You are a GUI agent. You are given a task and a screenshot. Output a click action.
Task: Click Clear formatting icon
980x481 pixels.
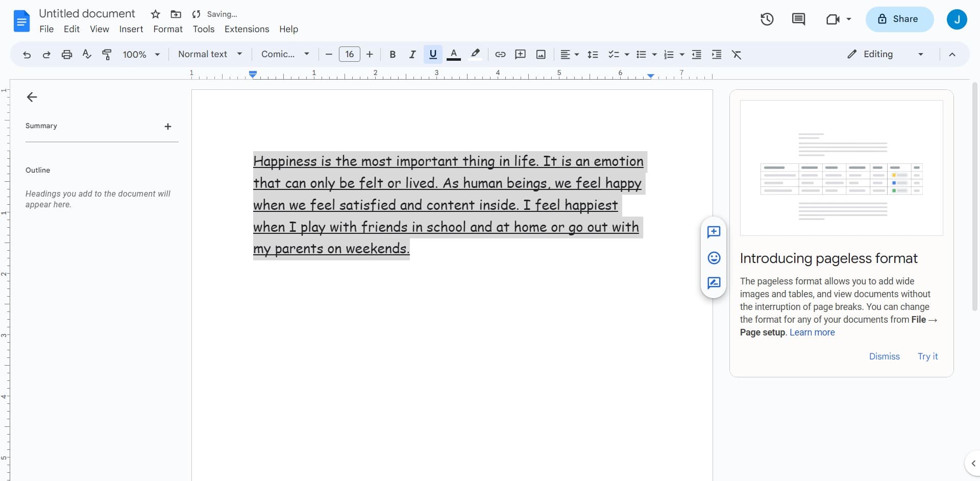click(737, 55)
